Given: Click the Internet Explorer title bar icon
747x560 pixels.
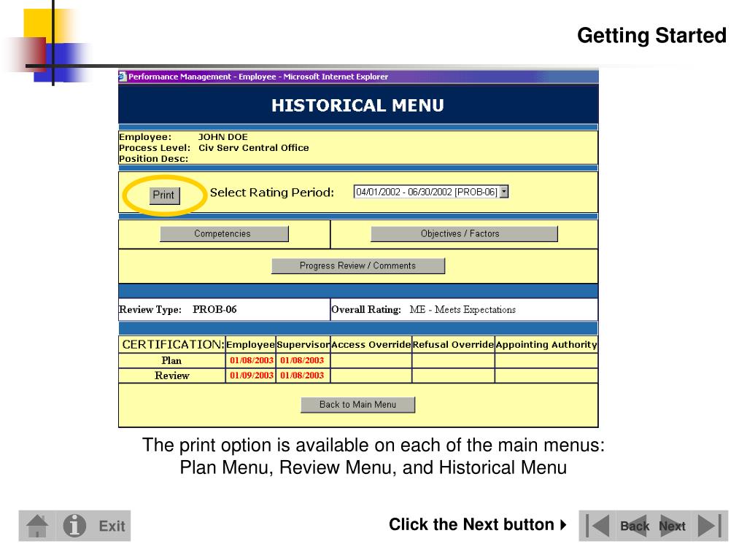Looking at the screenshot, I should click(x=123, y=77).
